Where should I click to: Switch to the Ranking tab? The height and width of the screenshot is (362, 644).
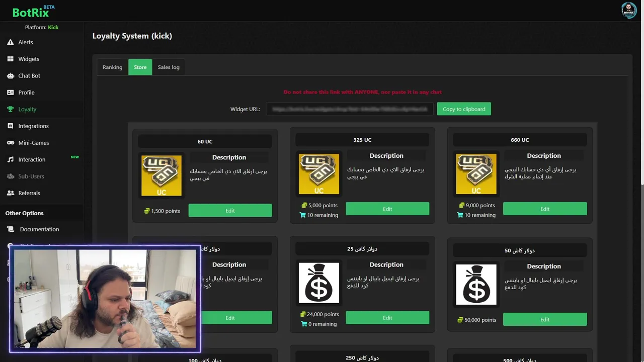click(x=112, y=67)
